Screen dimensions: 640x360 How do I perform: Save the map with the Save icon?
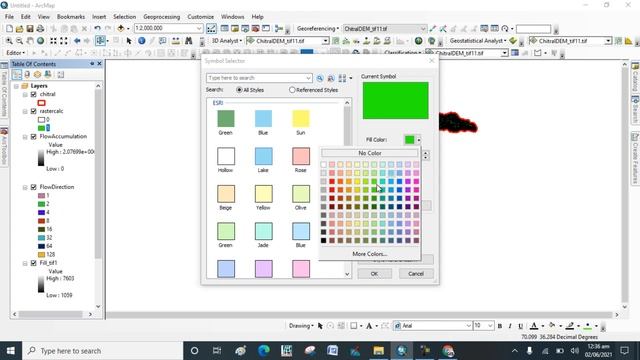point(30,29)
